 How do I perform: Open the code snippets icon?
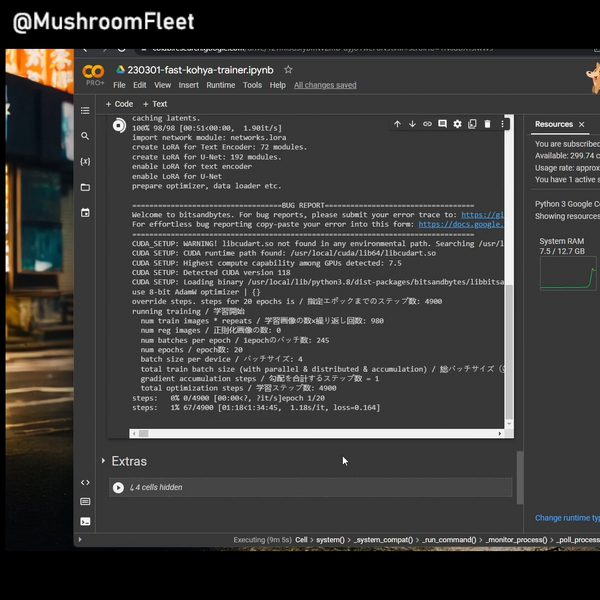coord(85,483)
